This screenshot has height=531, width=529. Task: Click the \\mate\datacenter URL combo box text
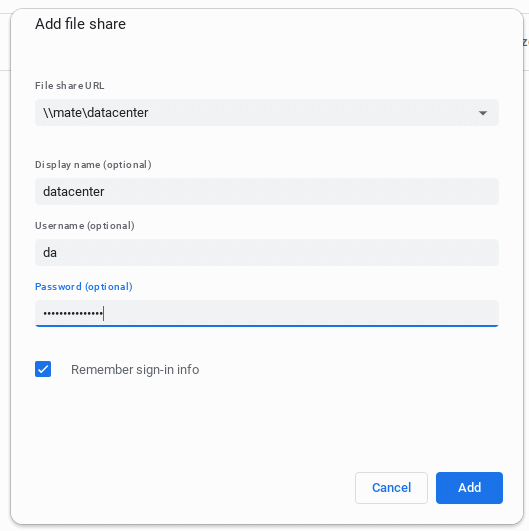[x=96, y=113]
